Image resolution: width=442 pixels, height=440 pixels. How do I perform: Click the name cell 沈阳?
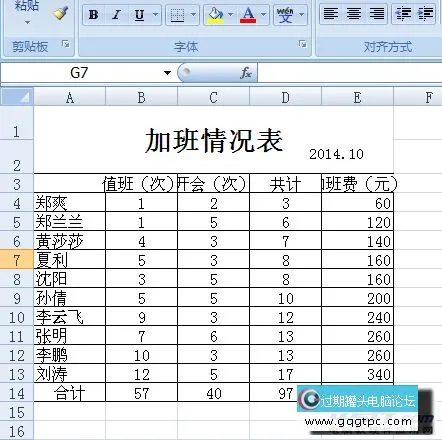(x=70, y=279)
